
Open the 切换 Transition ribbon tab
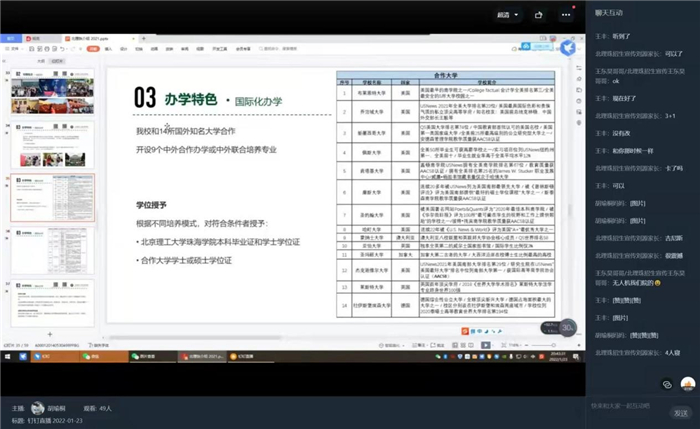click(139, 49)
